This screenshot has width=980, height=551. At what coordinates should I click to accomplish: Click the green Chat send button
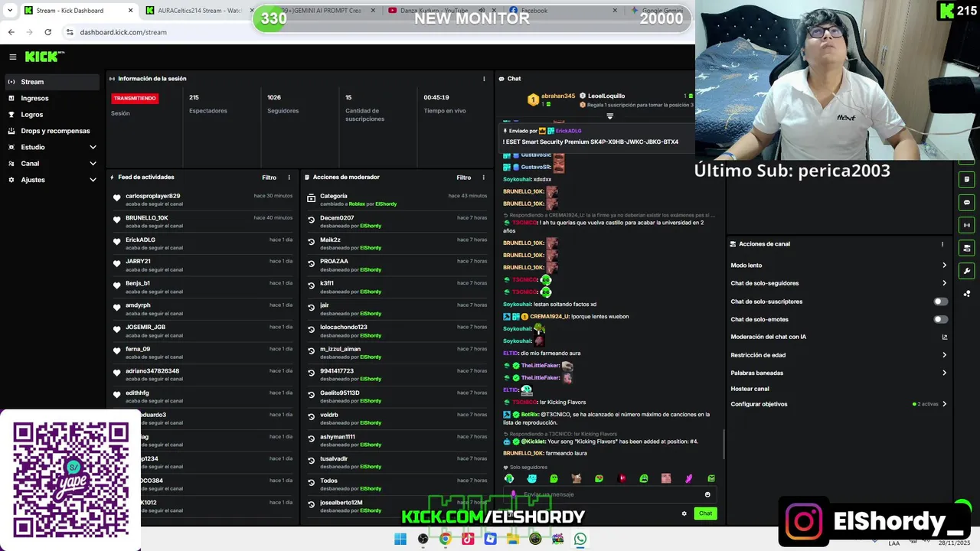click(705, 514)
